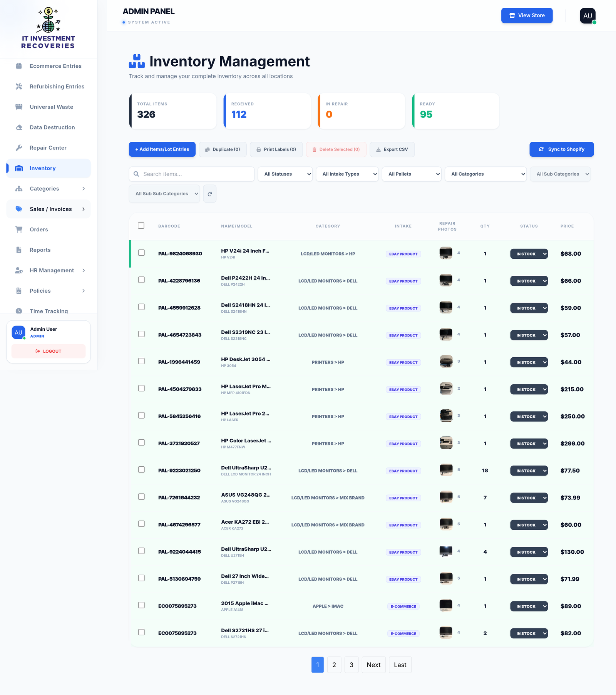Open Data Destruction section
Viewport: 616px width, 695px height.
[49, 127]
